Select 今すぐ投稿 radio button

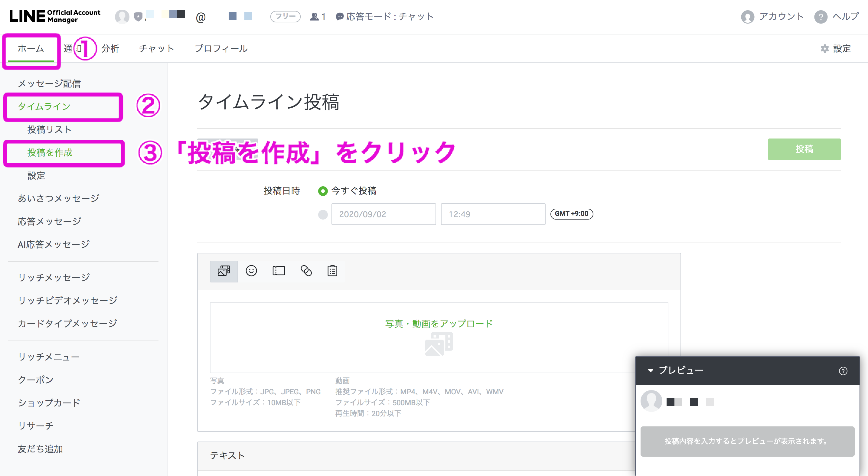point(323,191)
